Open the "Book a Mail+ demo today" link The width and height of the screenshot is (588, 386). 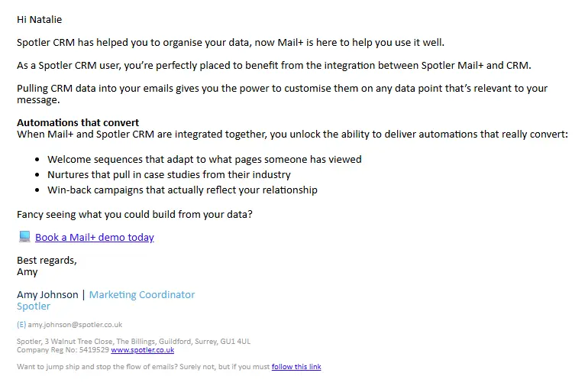pos(95,238)
